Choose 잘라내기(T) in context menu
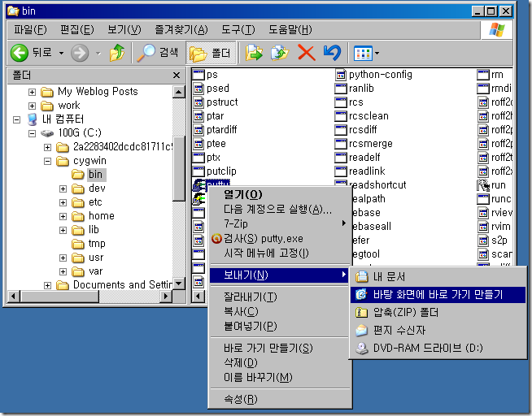The width and height of the screenshot is (532, 416). coord(280,297)
